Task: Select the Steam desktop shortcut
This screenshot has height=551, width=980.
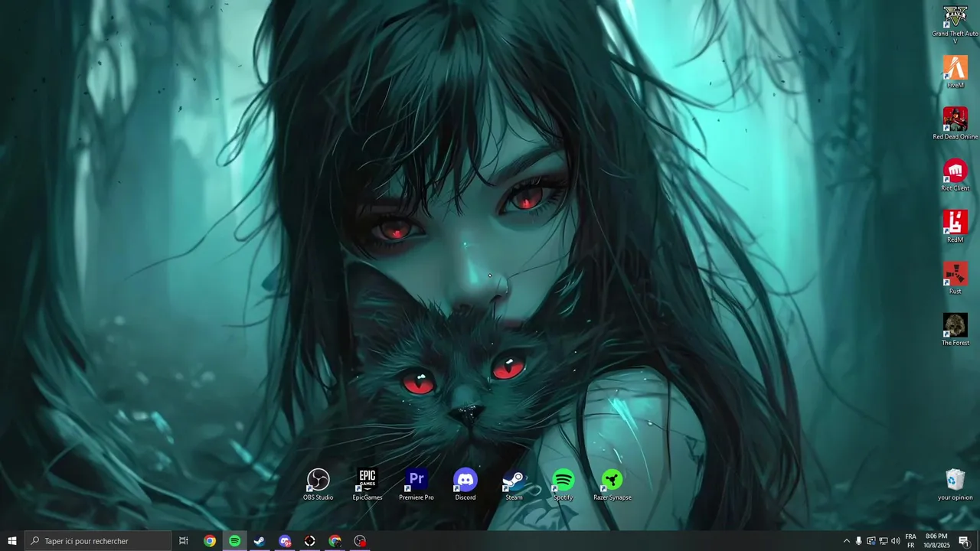Action: [x=514, y=484]
